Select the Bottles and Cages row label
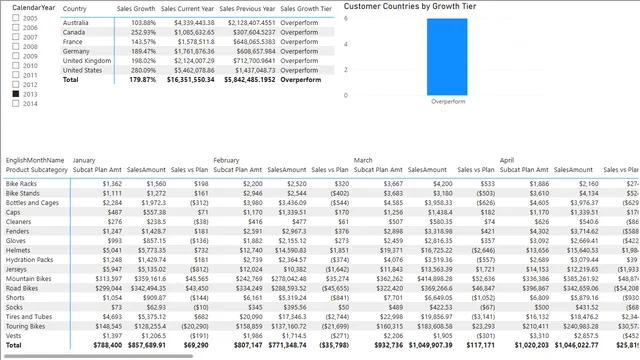This screenshot has height=360, width=640. (32, 202)
